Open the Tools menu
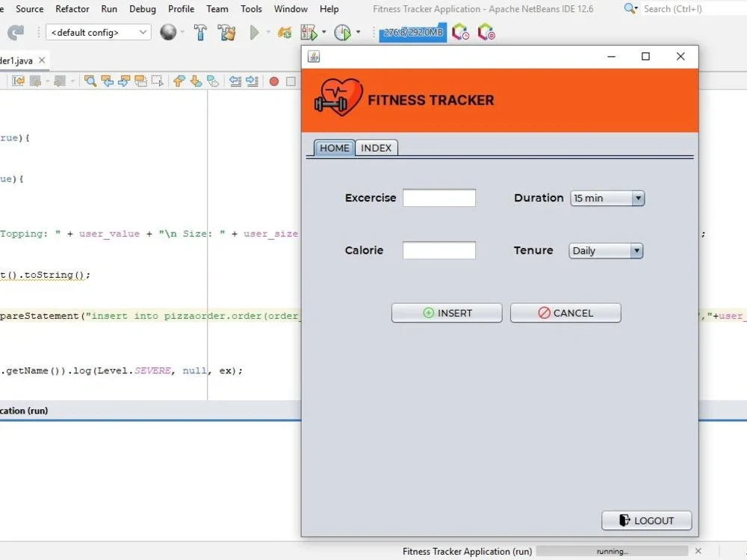This screenshot has height=560, width=747. [x=251, y=8]
